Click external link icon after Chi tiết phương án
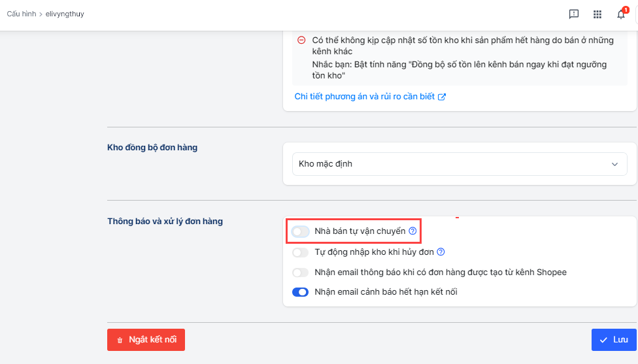The width and height of the screenshot is (638, 364). pyautogui.click(x=442, y=97)
